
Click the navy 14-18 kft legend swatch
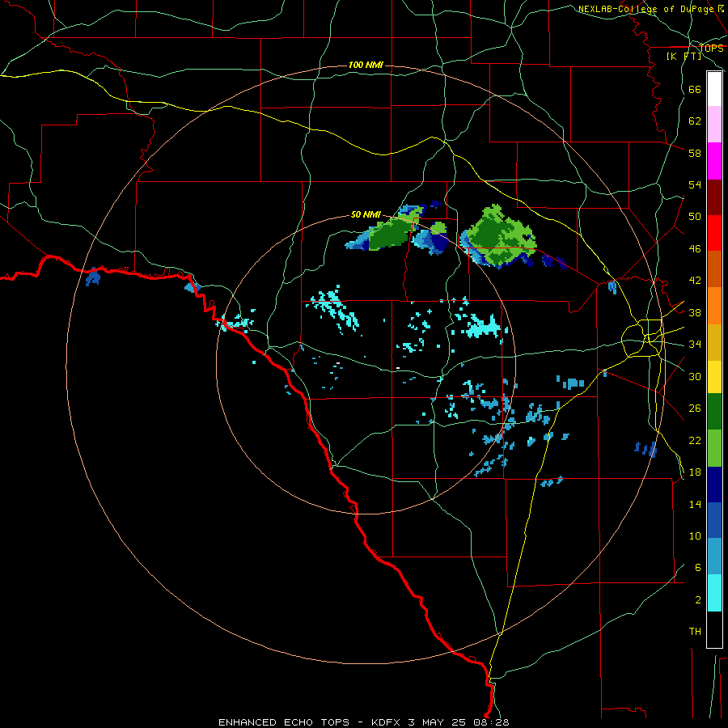point(714,485)
